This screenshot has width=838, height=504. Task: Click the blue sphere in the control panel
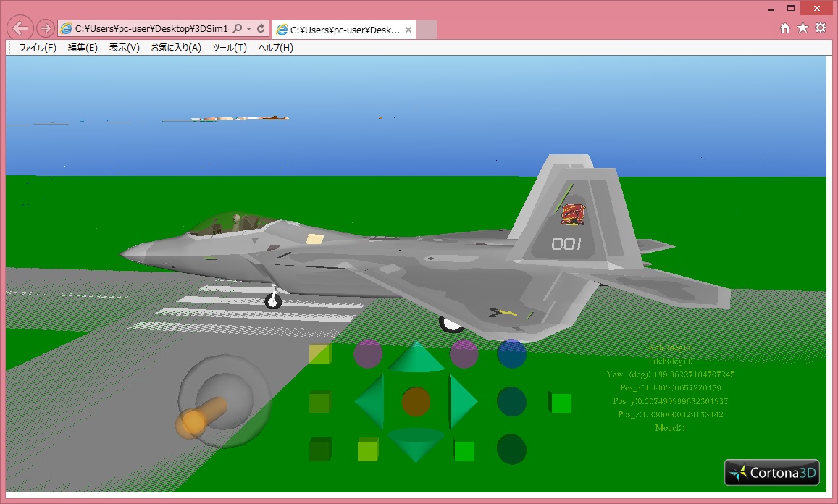(511, 353)
